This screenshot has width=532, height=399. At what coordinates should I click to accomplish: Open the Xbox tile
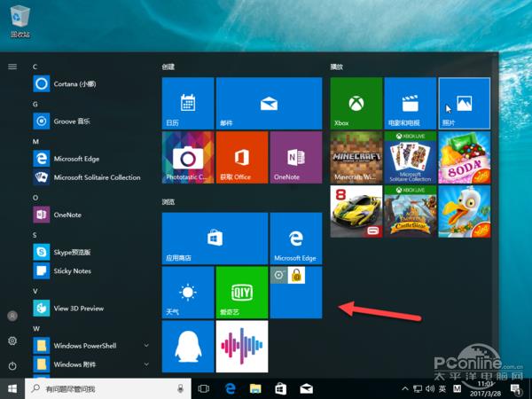(356, 103)
